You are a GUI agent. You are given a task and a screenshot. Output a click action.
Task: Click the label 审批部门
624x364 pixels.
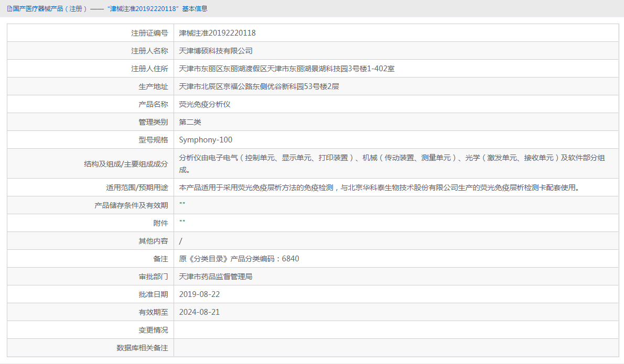click(153, 277)
